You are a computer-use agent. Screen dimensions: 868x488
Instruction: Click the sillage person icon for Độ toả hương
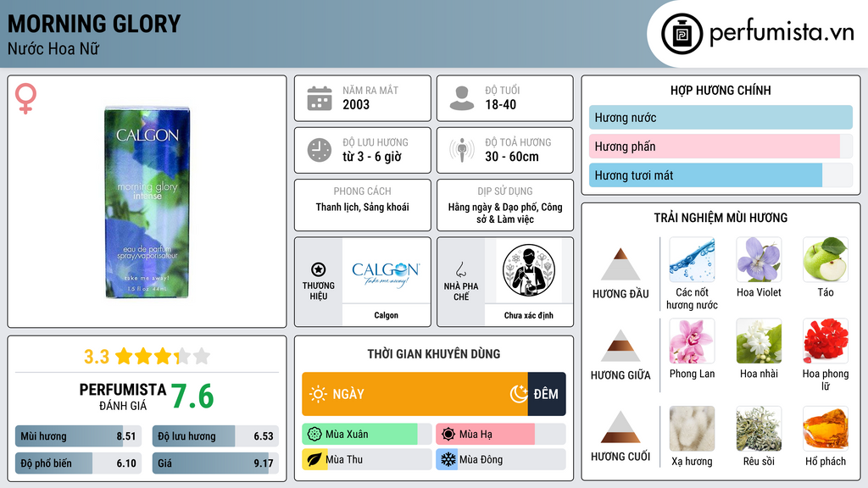[x=462, y=150]
